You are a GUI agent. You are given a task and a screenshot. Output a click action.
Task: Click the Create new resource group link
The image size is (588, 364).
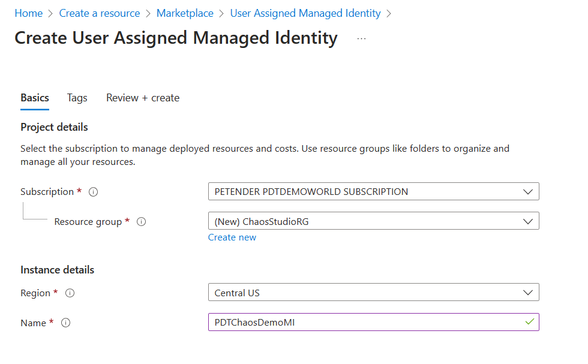pos(232,237)
